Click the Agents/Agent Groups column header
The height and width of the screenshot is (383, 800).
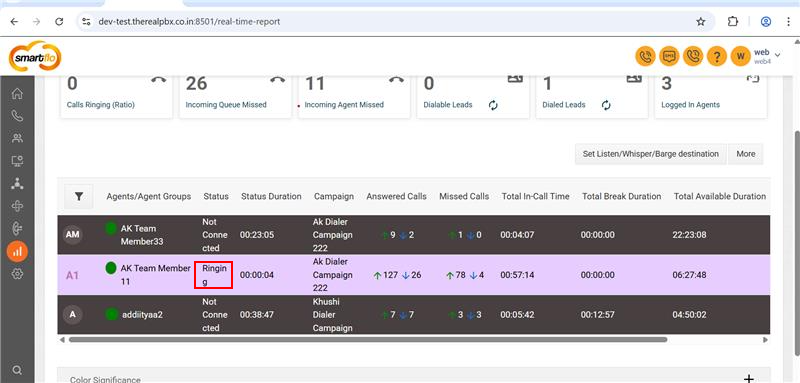pyautogui.click(x=148, y=196)
